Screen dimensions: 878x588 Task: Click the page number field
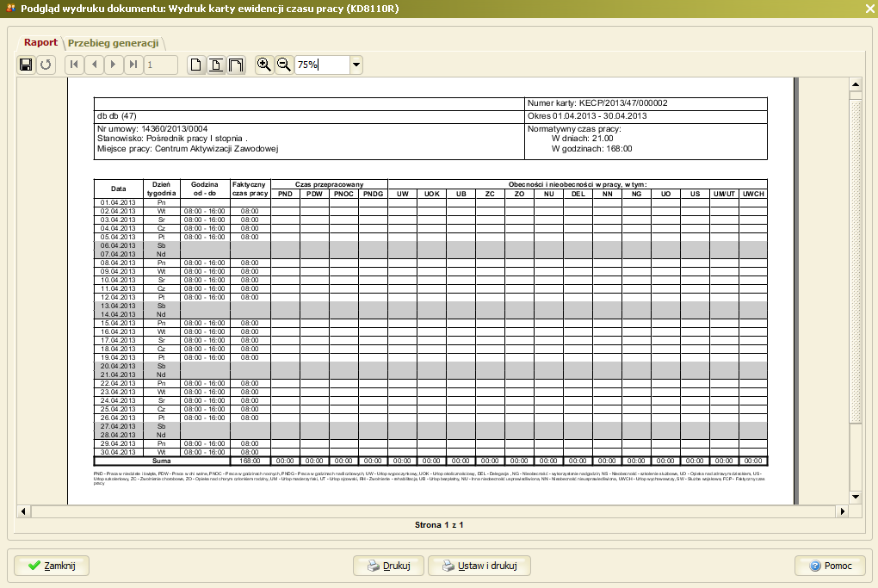[x=161, y=65]
